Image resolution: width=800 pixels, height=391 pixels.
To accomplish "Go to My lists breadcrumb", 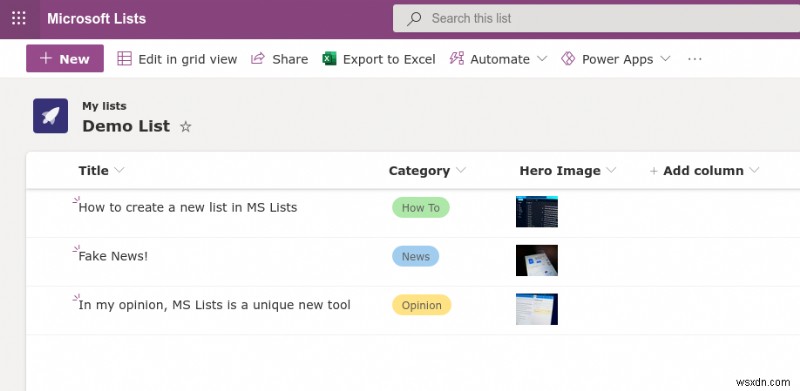I will 104,106.
